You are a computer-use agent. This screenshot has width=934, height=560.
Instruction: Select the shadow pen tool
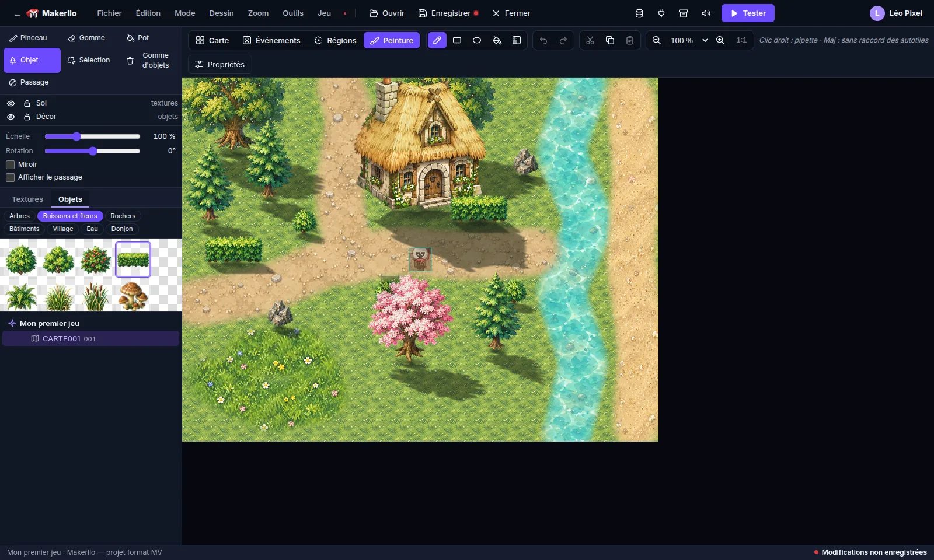(517, 40)
